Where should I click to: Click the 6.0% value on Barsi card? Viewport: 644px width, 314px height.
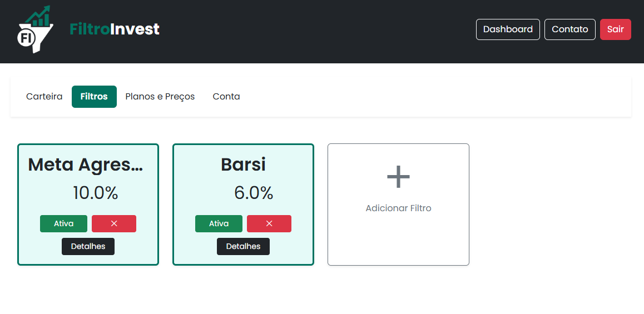coord(253,193)
